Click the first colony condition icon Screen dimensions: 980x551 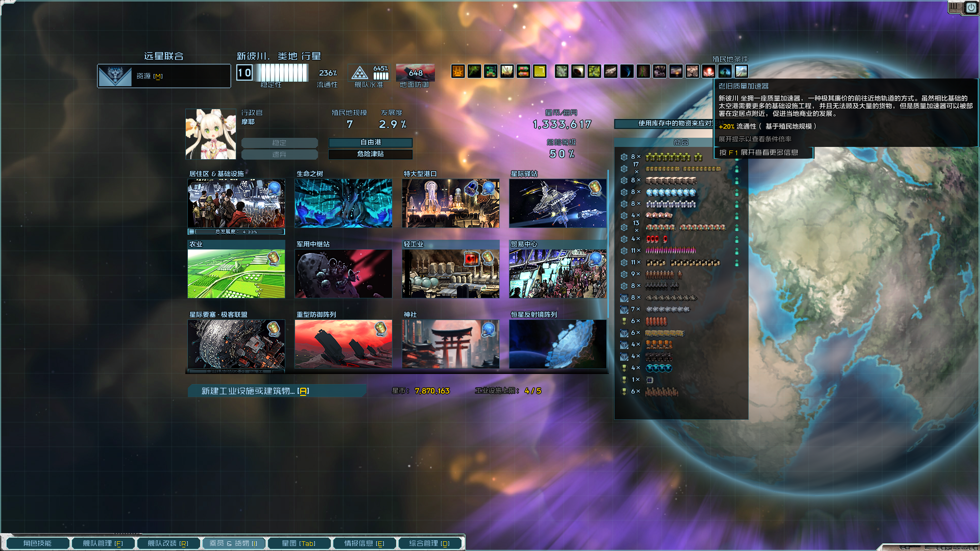click(457, 71)
